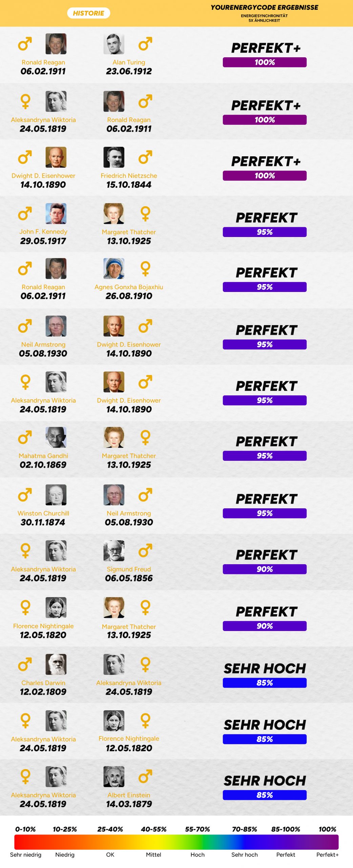Click the YOURENERGYCODE ERGEBNISSE heading

coord(264,7)
